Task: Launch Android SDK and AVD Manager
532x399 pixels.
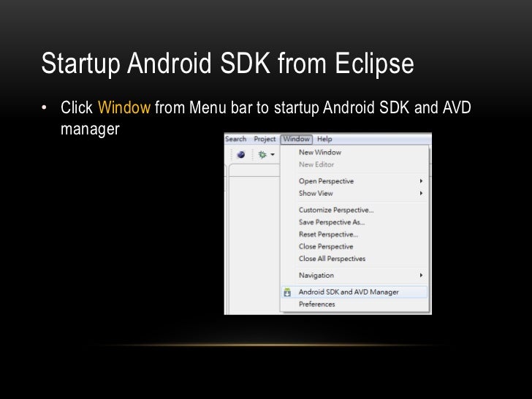Action: 354,292
